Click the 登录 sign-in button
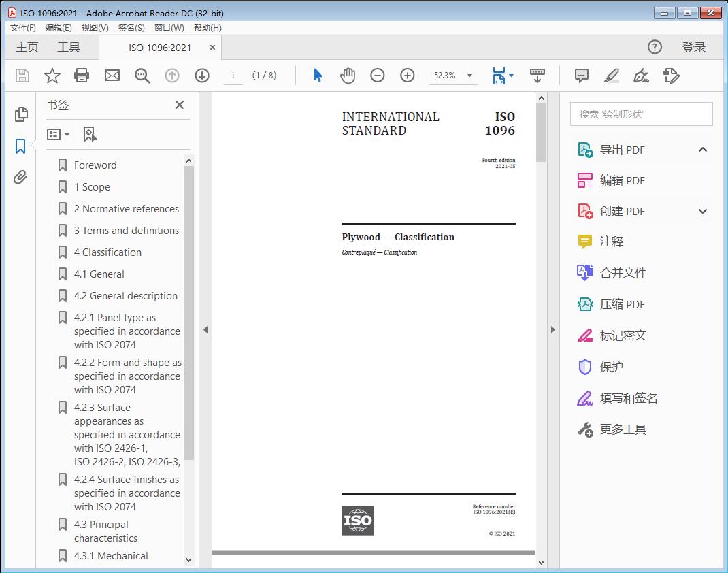The width and height of the screenshot is (728, 573). click(x=693, y=47)
